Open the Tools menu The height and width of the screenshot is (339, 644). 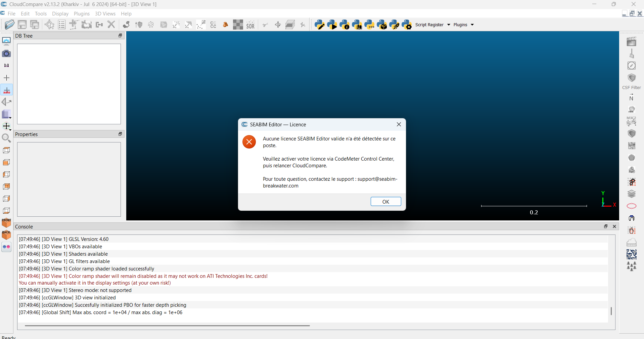click(41, 14)
